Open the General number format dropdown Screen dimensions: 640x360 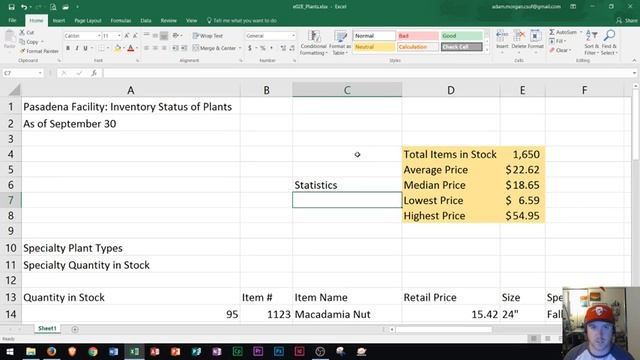coord(293,36)
